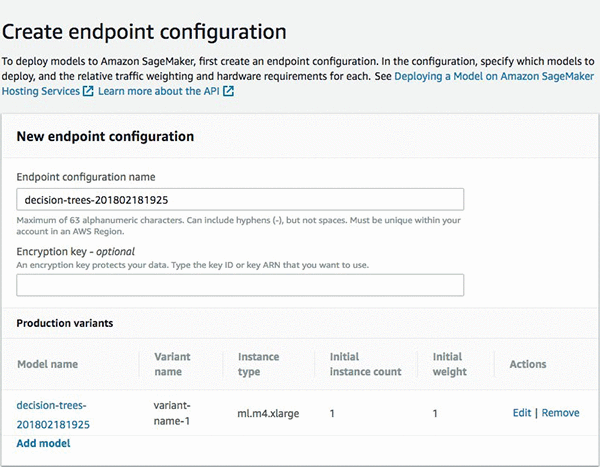Image resolution: width=600 pixels, height=467 pixels.
Task: Select the variant-name-1 cell
Action: coord(176,413)
